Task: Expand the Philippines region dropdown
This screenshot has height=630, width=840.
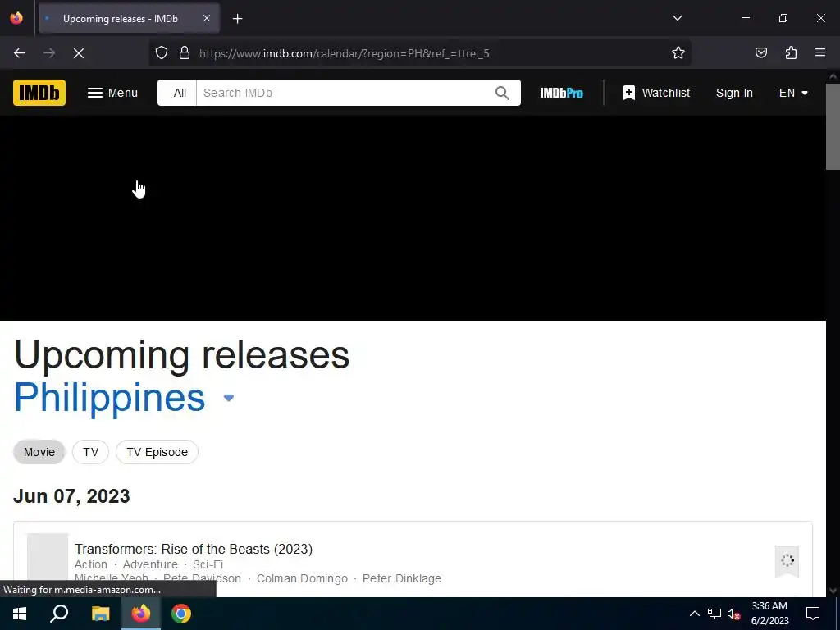Action: (229, 398)
